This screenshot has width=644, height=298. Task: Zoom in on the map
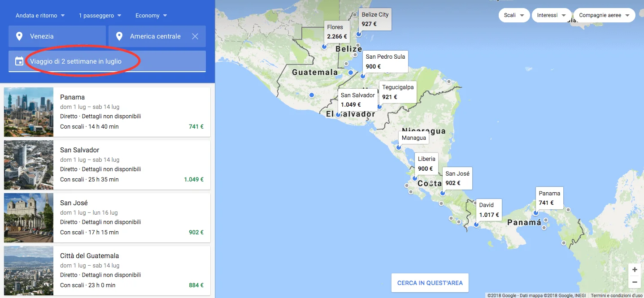click(634, 270)
